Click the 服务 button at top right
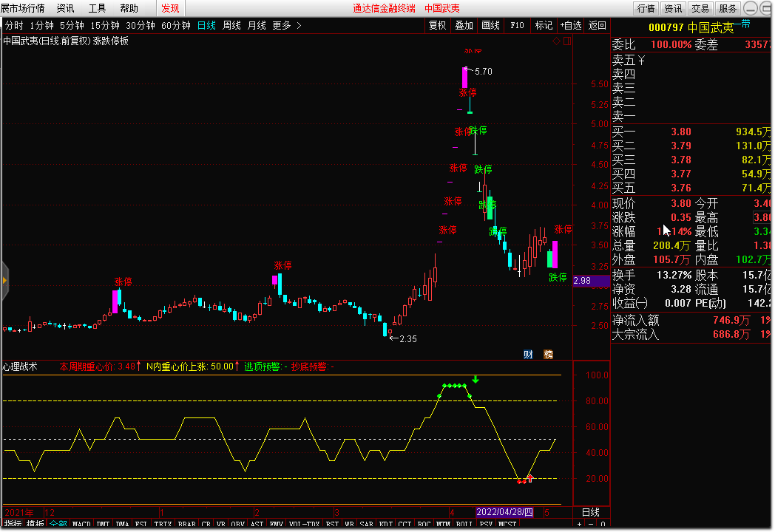Image resolution: width=775 pixels, height=532 pixels. [x=728, y=8]
